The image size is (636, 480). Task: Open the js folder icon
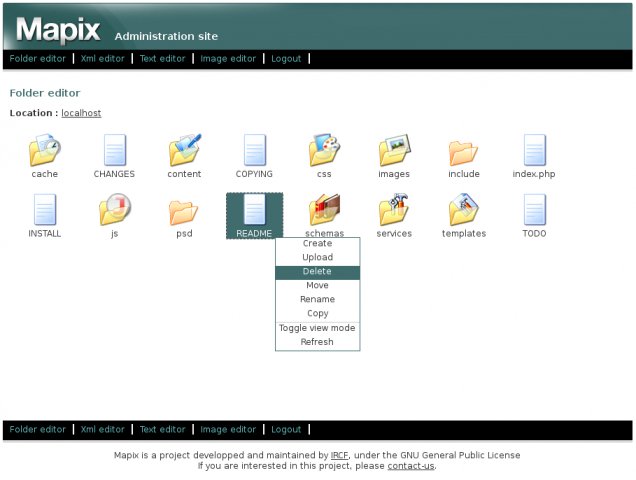click(114, 210)
